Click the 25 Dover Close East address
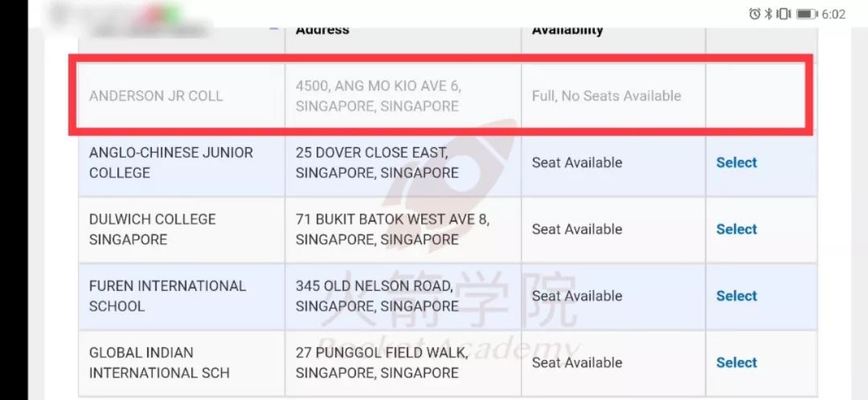The height and width of the screenshot is (400, 868). (377, 163)
